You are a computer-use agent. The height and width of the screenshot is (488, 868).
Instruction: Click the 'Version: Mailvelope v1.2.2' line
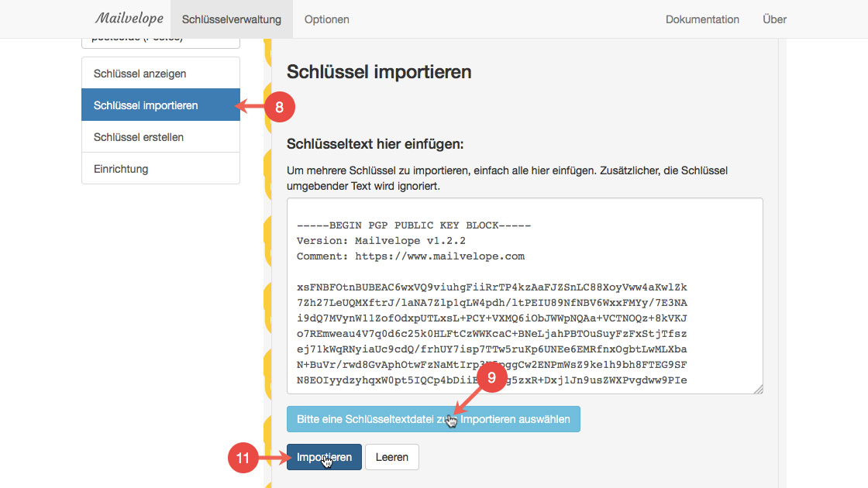[381, 241]
